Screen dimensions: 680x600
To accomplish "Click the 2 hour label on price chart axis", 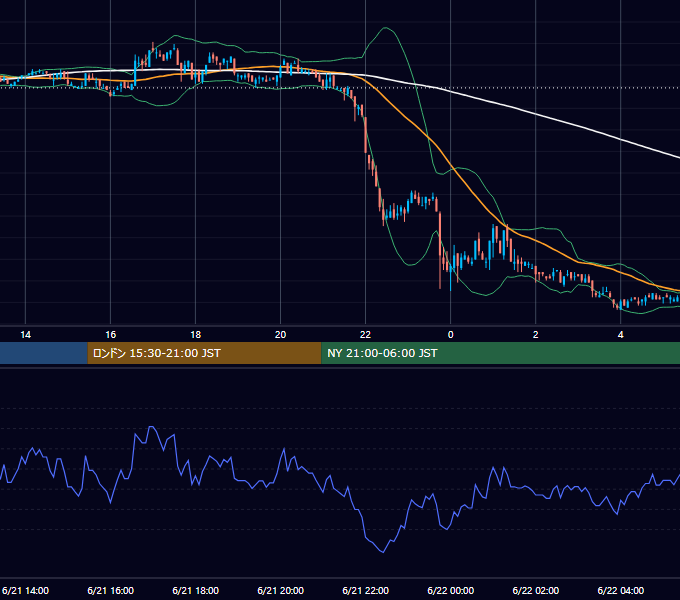I will coord(536,335).
